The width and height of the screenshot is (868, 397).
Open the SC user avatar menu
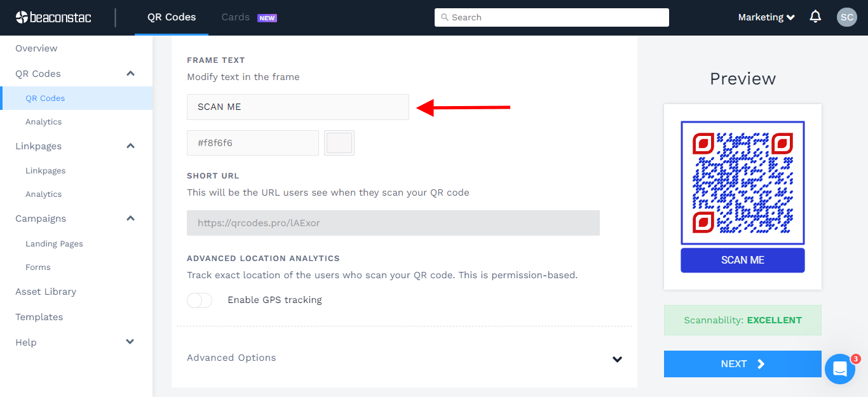846,17
